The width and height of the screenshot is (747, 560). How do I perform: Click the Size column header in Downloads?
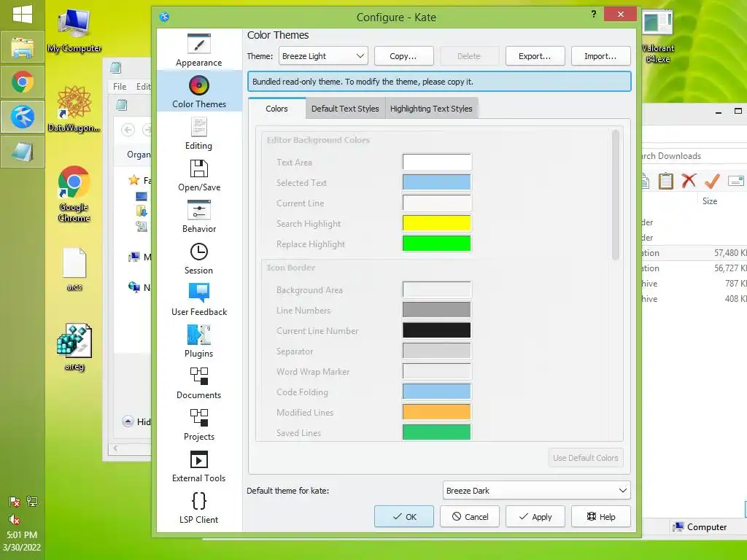tap(709, 201)
